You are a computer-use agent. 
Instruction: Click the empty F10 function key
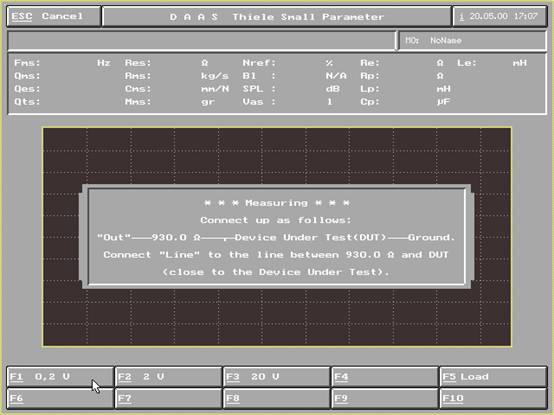[493, 398]
